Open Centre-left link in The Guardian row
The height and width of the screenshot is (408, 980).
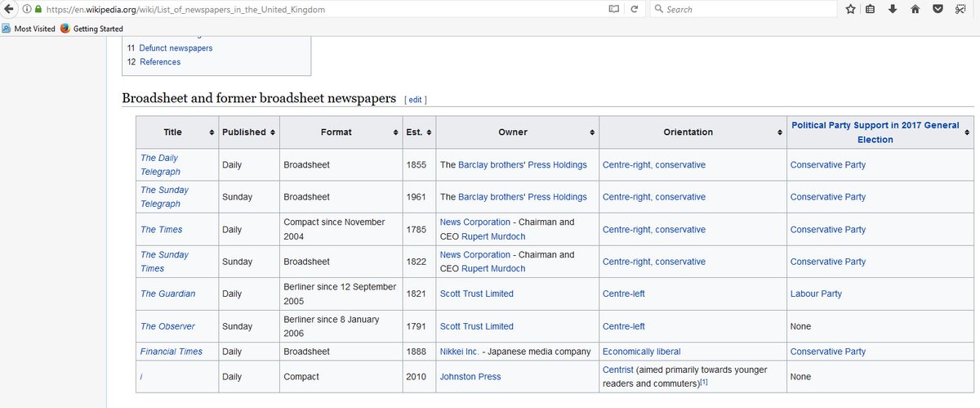coord(624,294)
